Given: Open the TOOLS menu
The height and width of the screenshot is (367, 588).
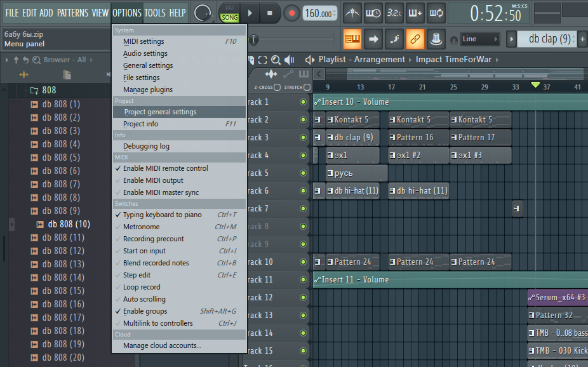Looking at the screenshot, I should [155, 13].
